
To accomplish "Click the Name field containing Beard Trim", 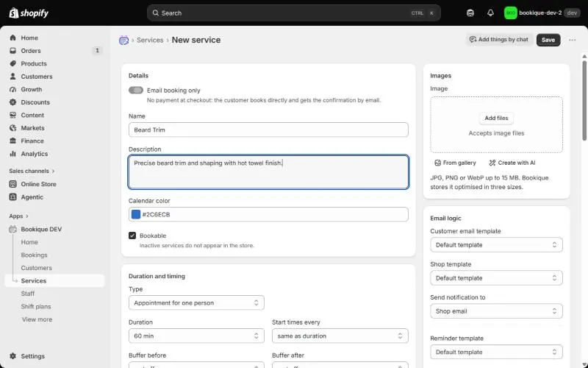I will pyautogui.click(x=268, y=130).
